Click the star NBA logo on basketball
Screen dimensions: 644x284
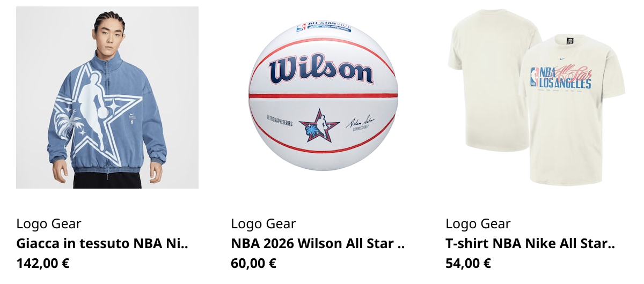pyautogui.click(x=319, y=126)
